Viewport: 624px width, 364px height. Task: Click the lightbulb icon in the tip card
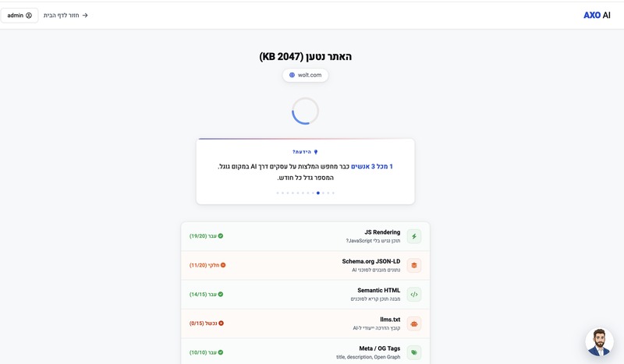point(316,152)
